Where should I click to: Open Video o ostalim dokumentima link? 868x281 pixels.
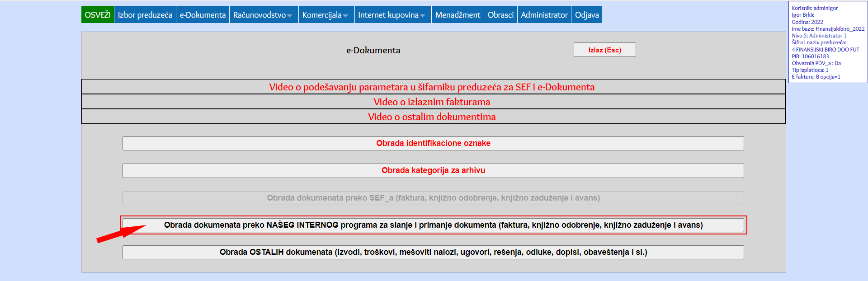432,117
